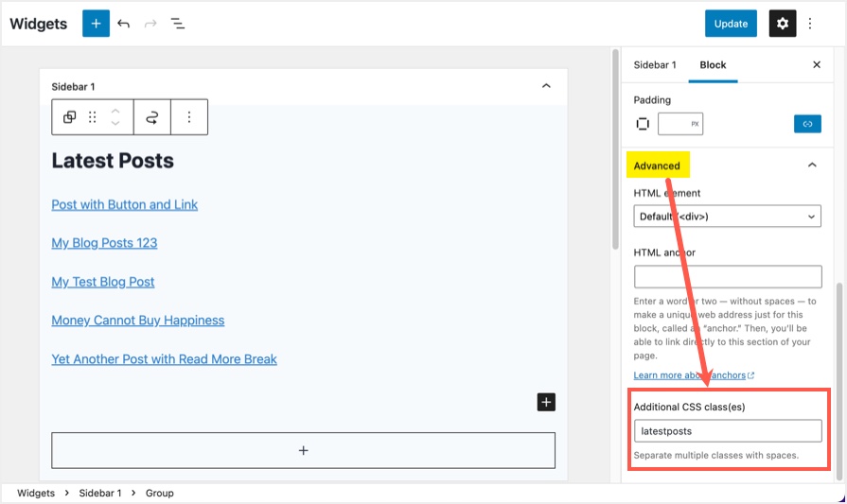Open Post with Button and Link
847x504 pixels.
click(x=124, y=205)
